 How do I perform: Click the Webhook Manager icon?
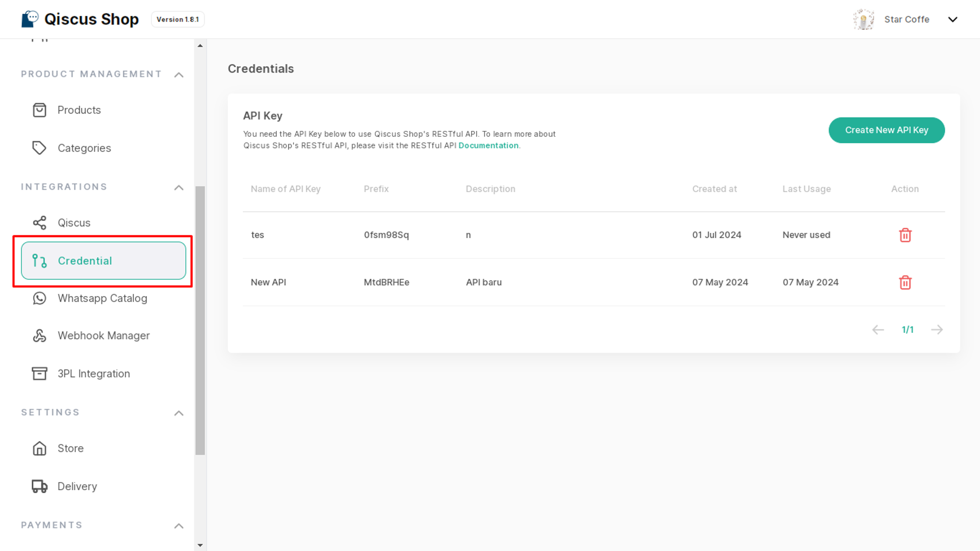coord(40,335)
